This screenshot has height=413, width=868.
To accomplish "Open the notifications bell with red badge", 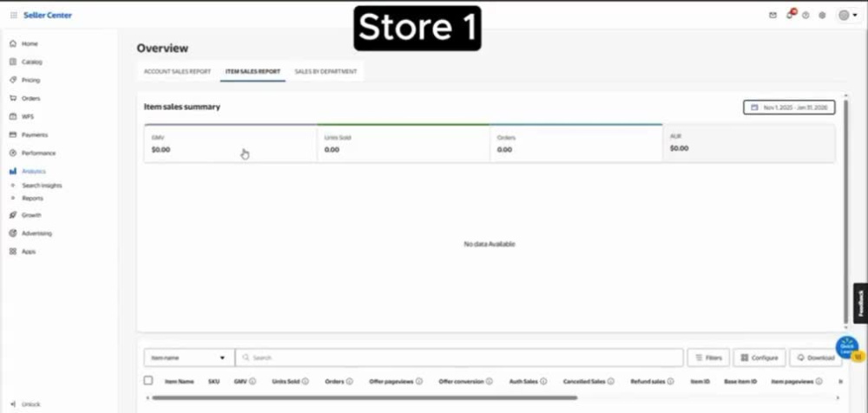I will click(790, 15).
